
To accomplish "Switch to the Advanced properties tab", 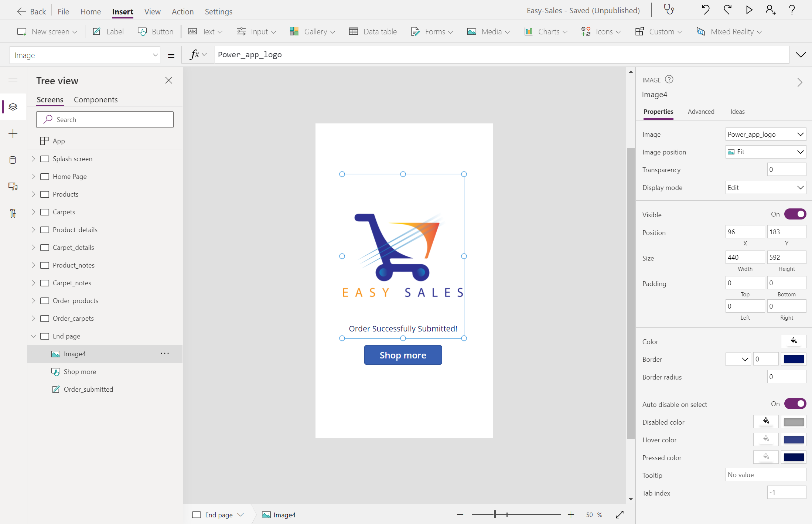I will 701,112.
